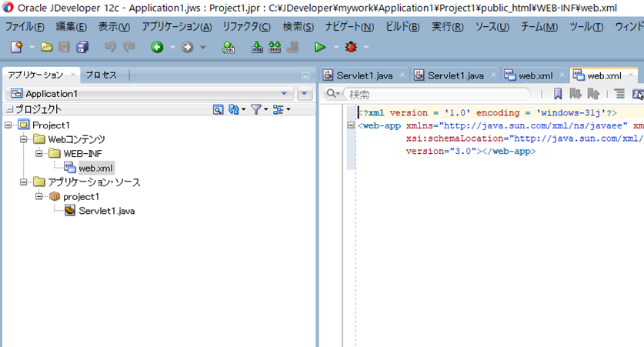Select Servlet1.java in the project tree

pos(106,211)
